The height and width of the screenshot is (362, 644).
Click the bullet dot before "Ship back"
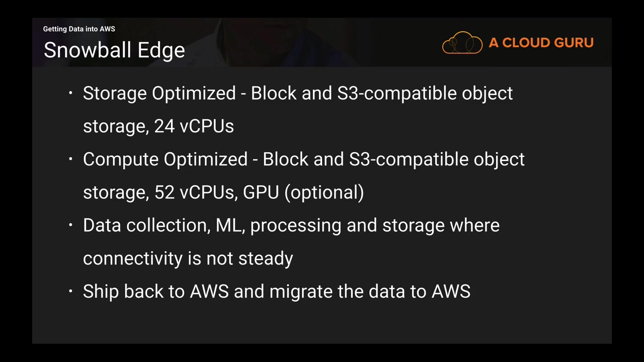[71, 291]
